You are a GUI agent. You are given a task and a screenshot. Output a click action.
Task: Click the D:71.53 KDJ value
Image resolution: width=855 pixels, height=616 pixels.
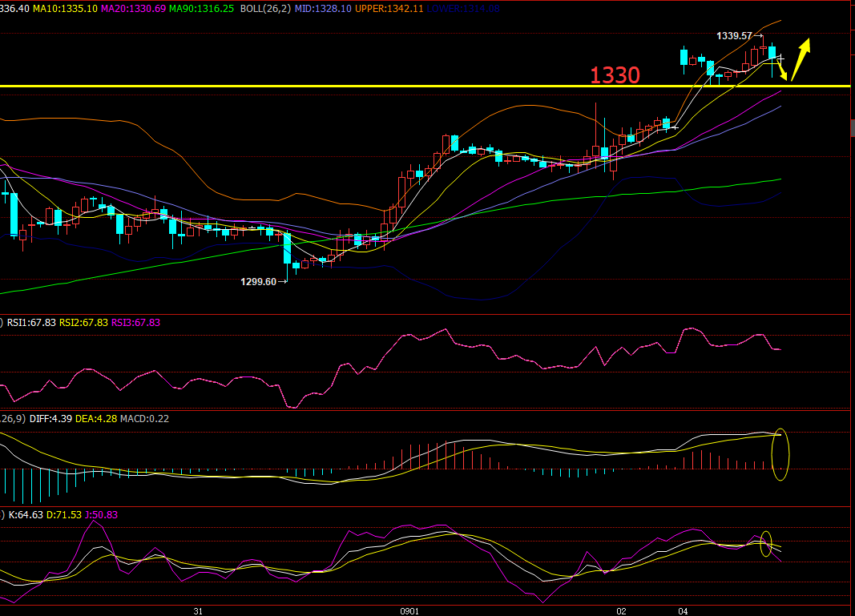coord(64,514)
